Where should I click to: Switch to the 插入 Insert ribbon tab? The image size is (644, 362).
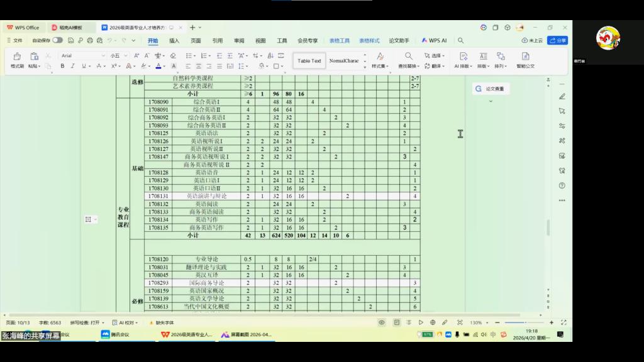point(174,40)
